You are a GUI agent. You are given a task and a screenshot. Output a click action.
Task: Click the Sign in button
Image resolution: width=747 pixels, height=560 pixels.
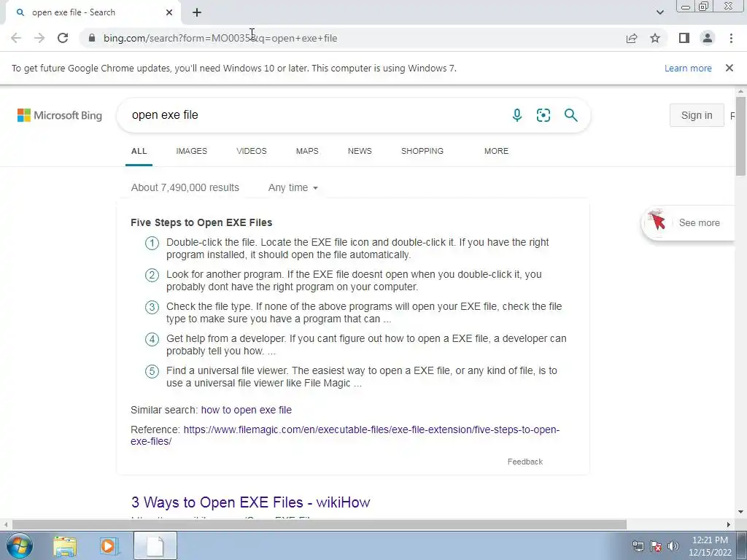[x=697, y=115]
